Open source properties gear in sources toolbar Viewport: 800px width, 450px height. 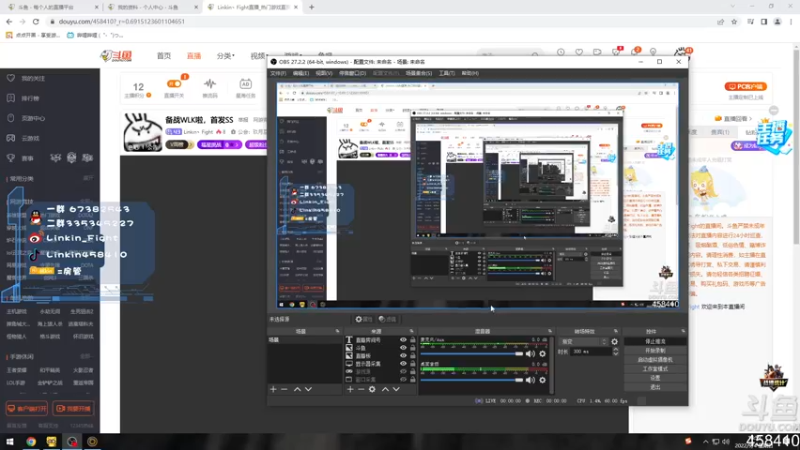tap(372, 389)
